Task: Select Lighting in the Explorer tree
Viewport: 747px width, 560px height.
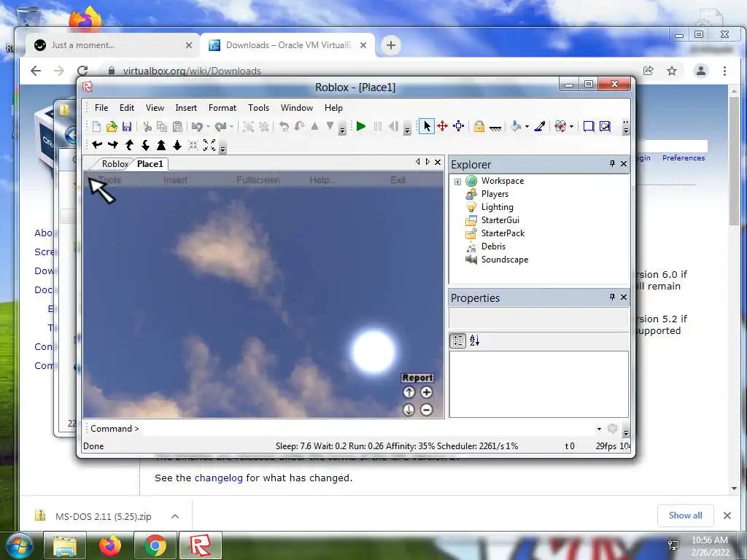Action: pos(497,207)
